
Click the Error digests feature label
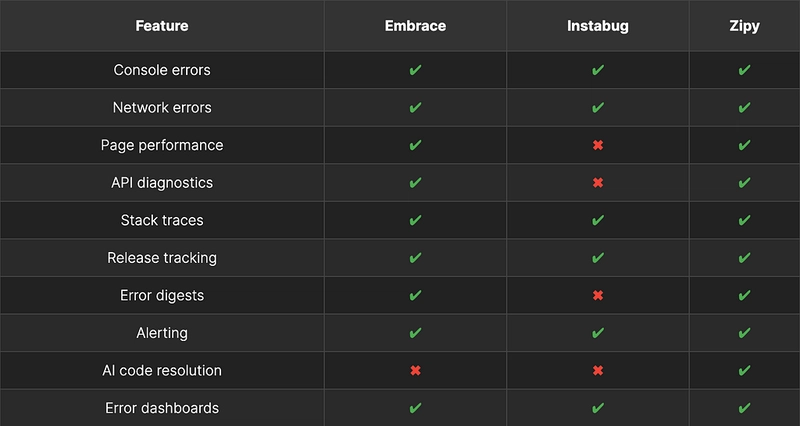pos(162,295)
